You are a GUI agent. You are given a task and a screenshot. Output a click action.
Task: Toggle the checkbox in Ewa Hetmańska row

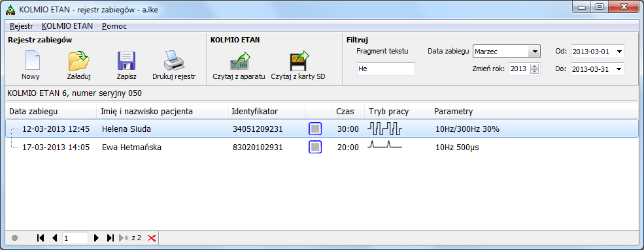(315, 147)
